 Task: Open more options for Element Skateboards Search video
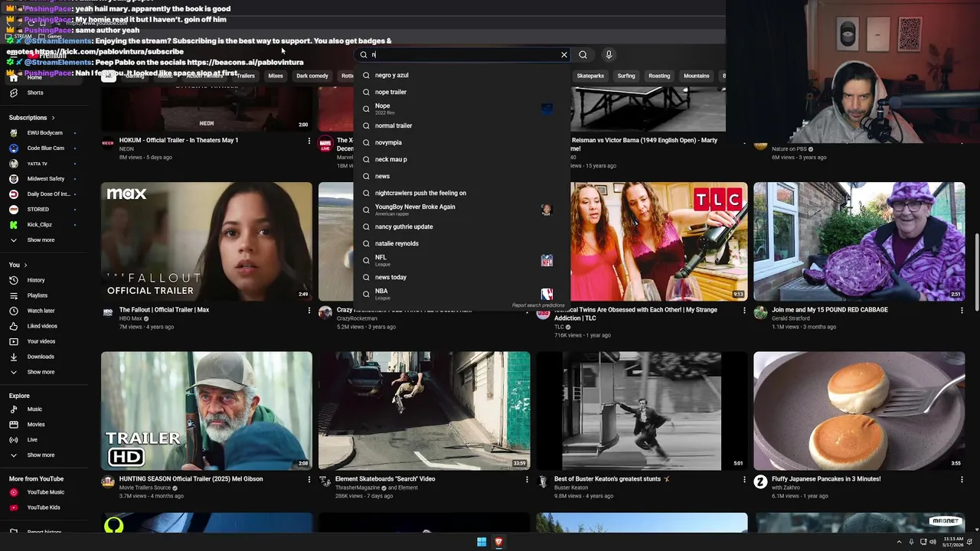(527, 480)
